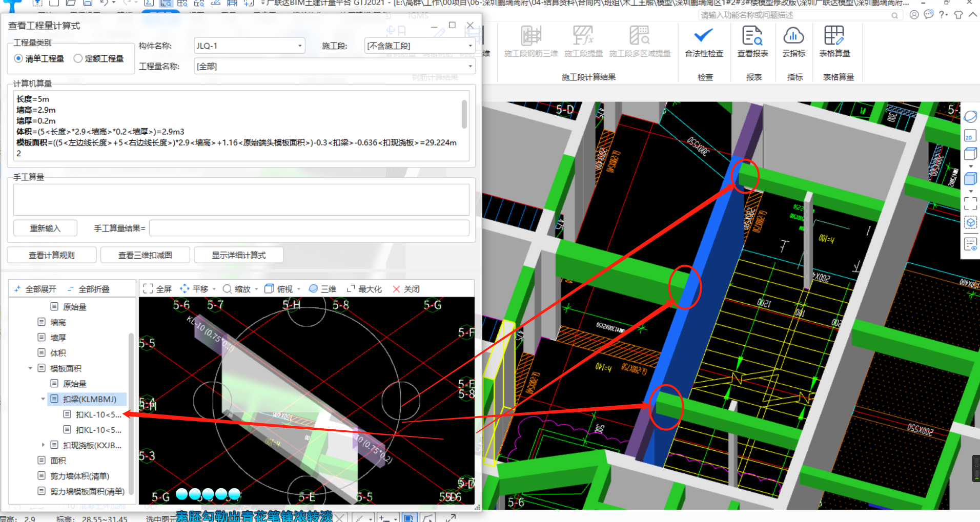Open 工程量名称 [全部] dropdown
Screen dimensions: 980x522
335,66
